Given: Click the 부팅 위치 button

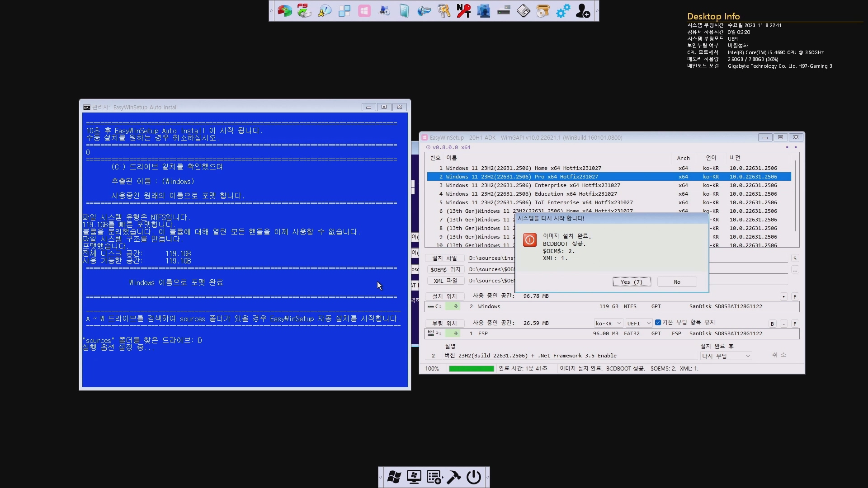Looking at the screenshot, I should [x=444, y=324].
